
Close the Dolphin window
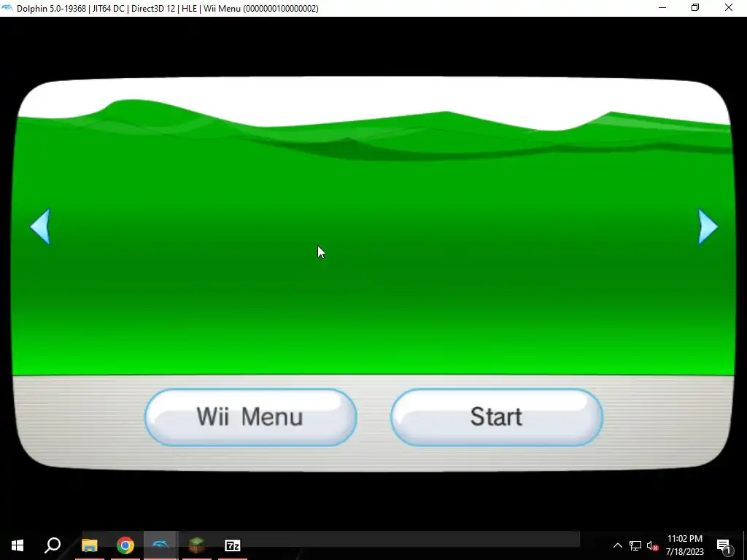pos(729,7)
